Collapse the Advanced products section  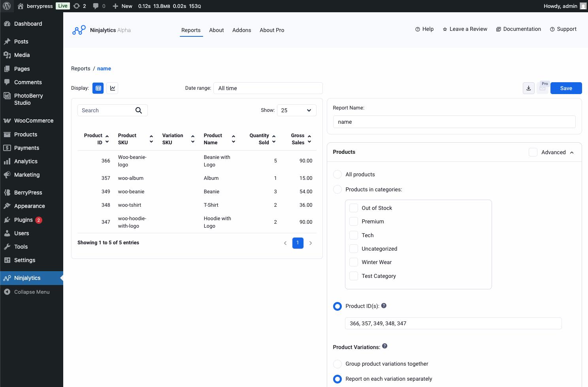pos(572,152)
